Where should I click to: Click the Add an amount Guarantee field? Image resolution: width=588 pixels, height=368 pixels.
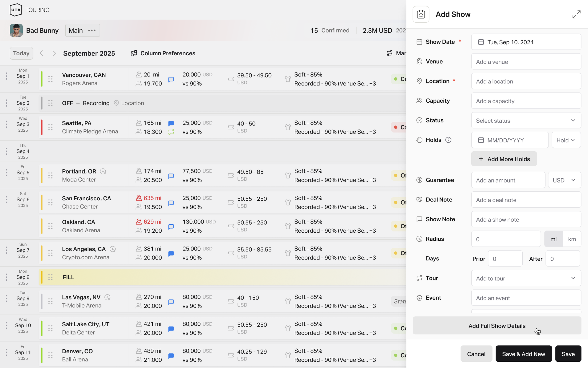(x=508, y=180)
